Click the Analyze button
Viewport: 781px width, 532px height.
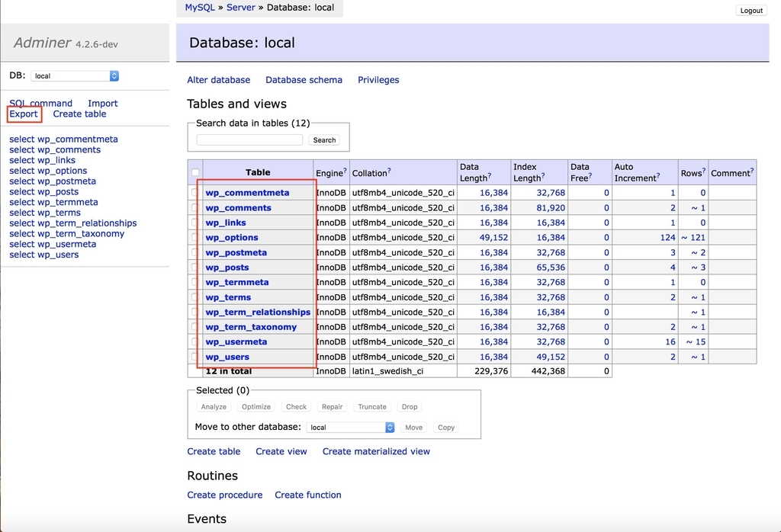214,406
